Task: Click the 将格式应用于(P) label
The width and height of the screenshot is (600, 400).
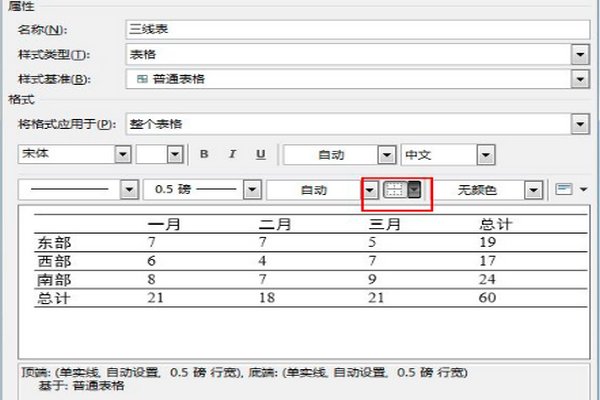Action: [67, 124]
